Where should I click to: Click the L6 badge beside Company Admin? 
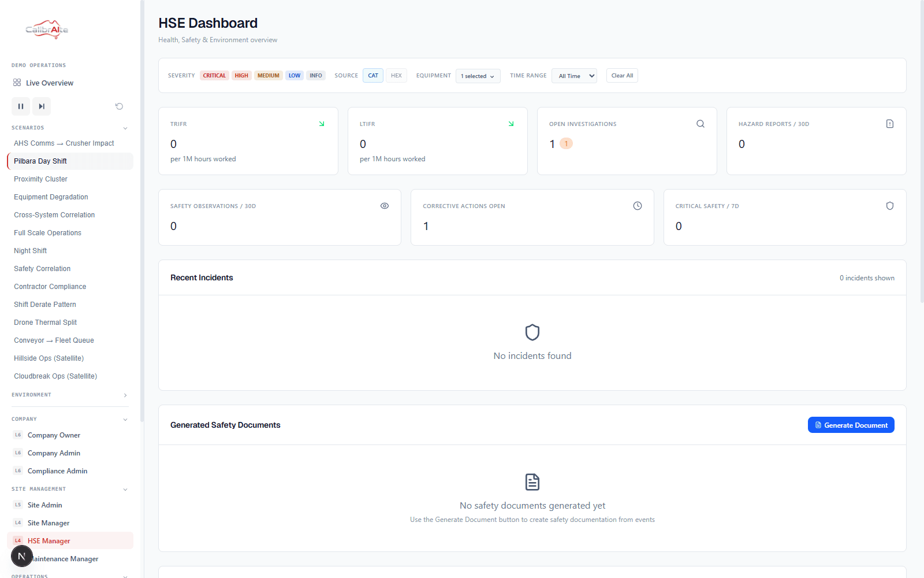point(18,453)
